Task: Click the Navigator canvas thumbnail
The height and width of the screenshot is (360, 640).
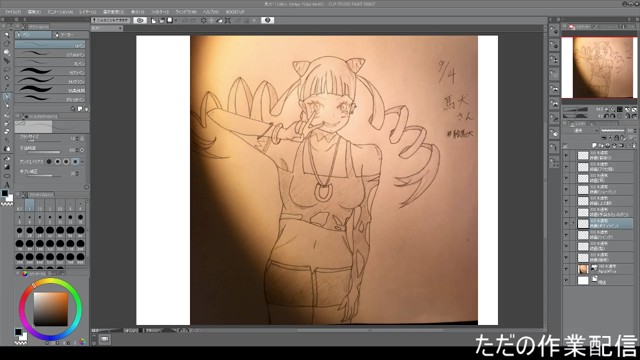Action: click(x=599, y=68)
